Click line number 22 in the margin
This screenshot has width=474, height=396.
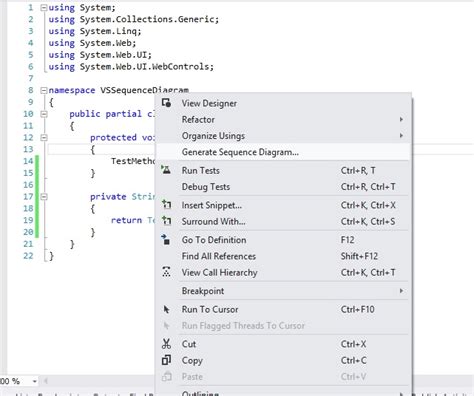tap(28, 256)
